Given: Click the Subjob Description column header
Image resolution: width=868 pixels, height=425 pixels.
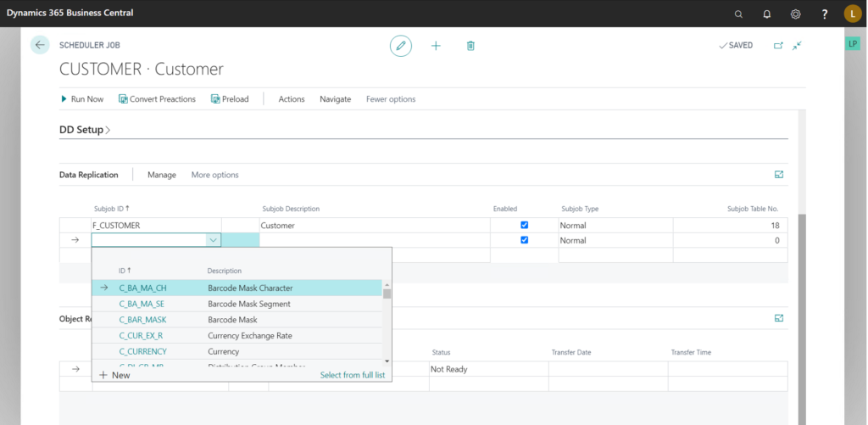Looking at the screenshot, I should coord(292,209).
